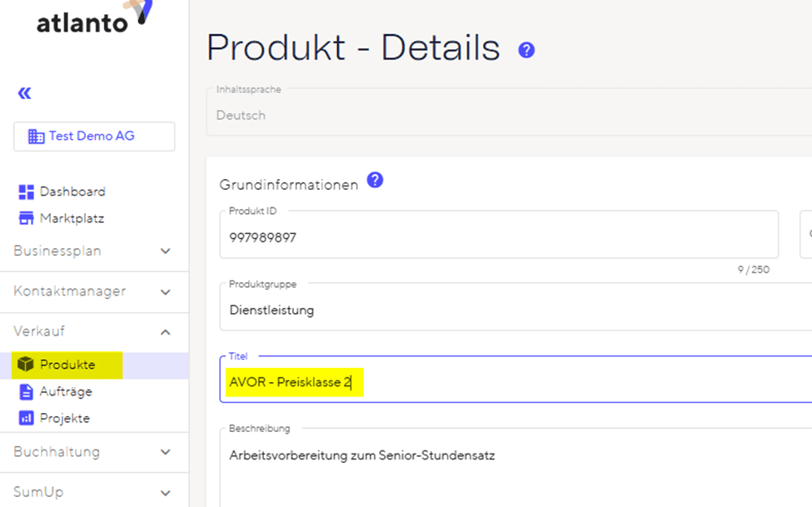Open help icon beside Produkt - Details heading
812x507 pixels.
[526, 50]
